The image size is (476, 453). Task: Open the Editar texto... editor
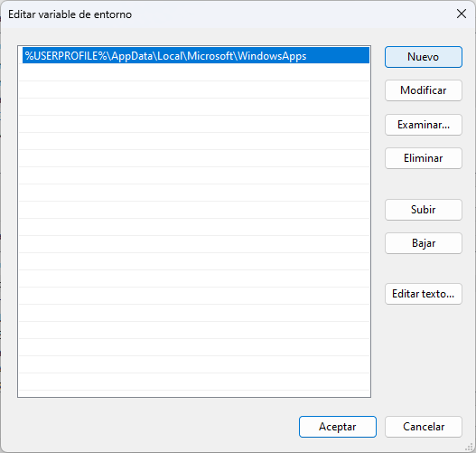pyautogui.click(x=424, y=294)
